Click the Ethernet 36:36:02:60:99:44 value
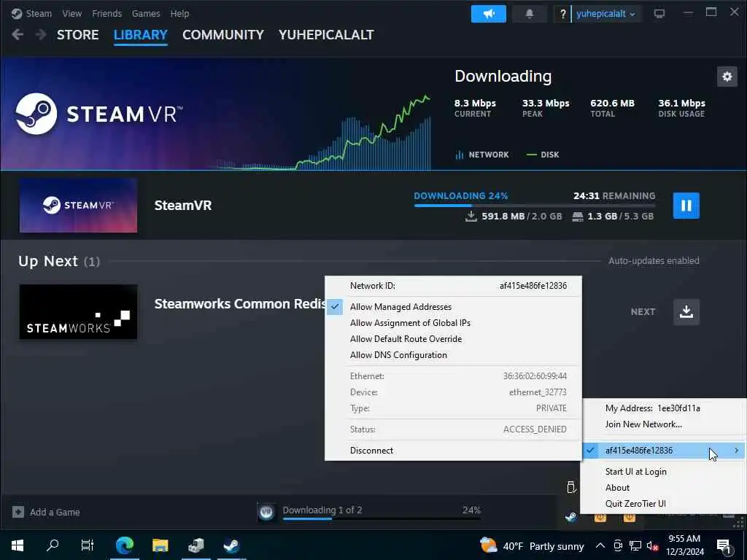The width and height of the screenshot is (747, 560). coord(535,376)
